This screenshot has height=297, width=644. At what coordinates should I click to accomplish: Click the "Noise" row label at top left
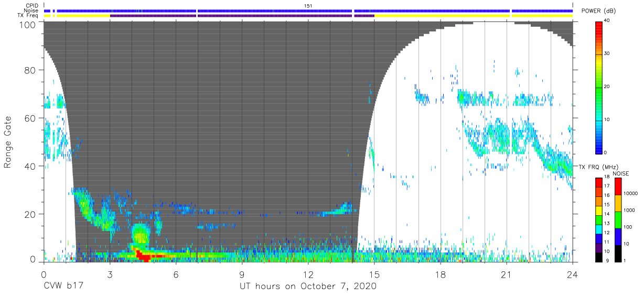[31, 10]
